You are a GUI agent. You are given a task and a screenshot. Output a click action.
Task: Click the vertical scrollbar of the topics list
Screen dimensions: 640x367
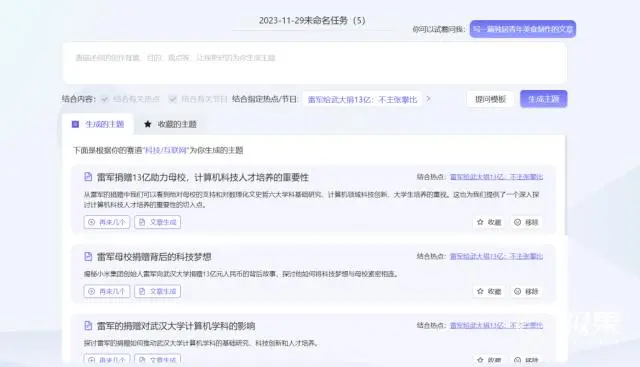click(566, 186)
